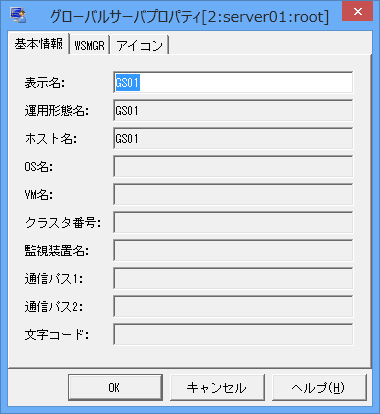The width and height of the screenshot is (380, 414).
Task: Click the 表示名 label text
Action: coord(45,83)
